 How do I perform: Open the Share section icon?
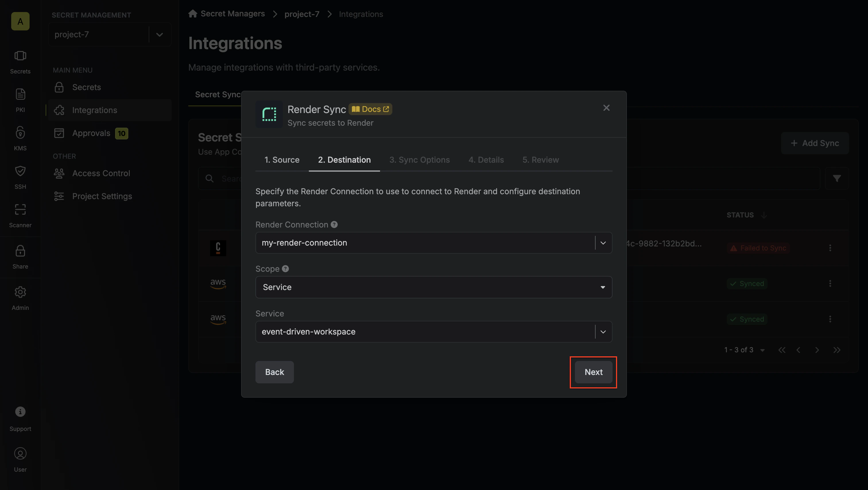(x=20, y=257)
